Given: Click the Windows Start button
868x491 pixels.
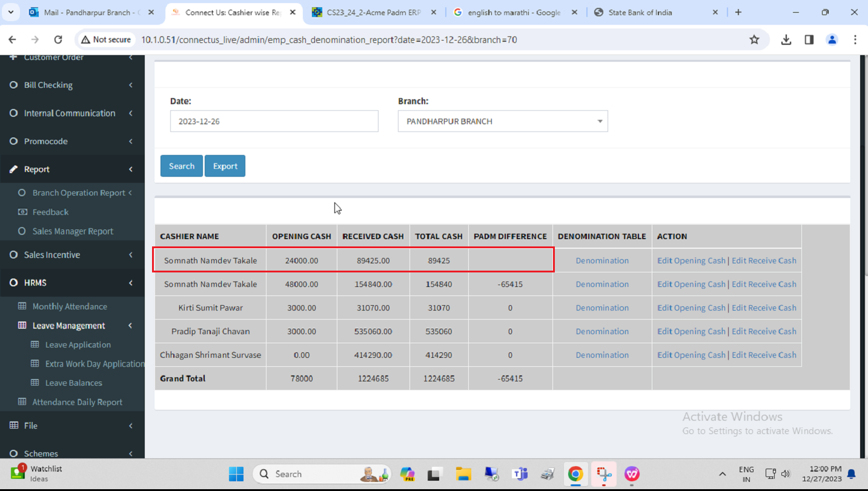Looking at the screenshot, I should [236, 473].
